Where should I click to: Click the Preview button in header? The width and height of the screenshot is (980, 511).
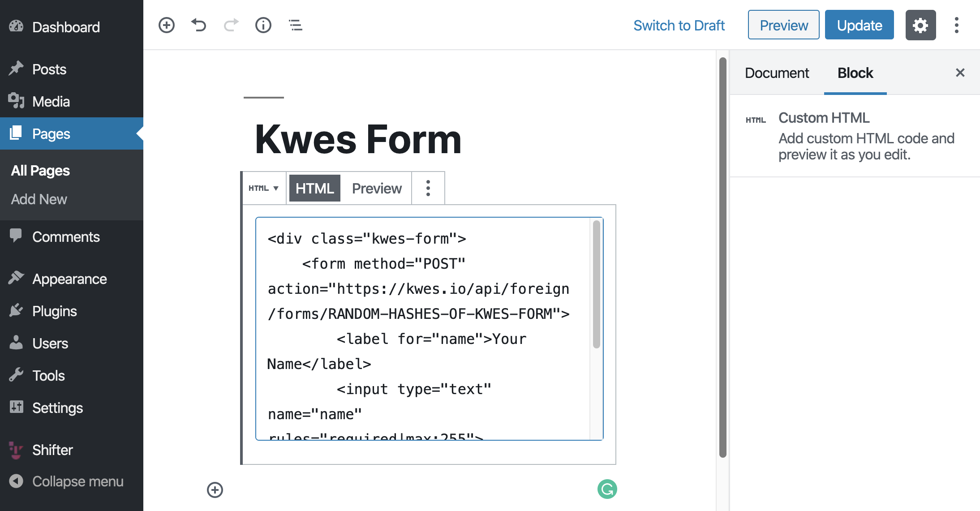[x=784, y=25]
